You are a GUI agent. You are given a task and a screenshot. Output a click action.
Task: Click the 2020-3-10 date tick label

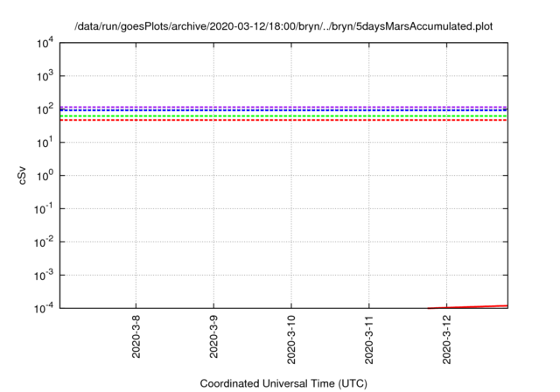tap(291, 339)
